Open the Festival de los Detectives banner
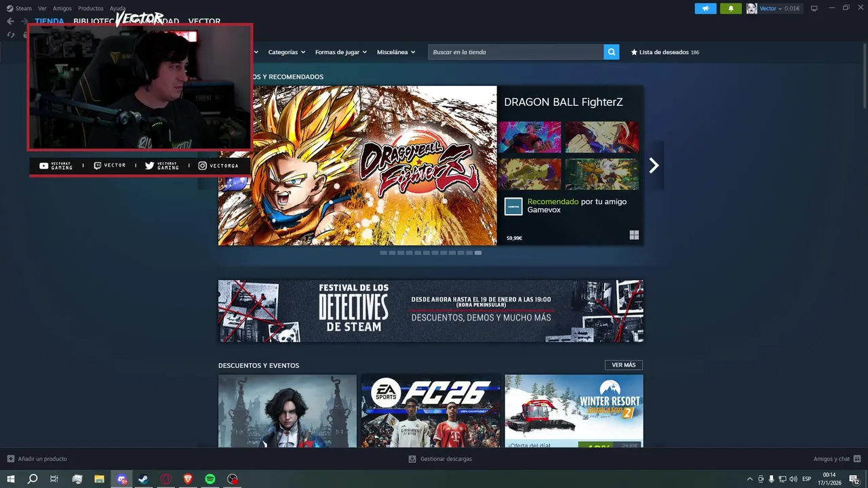Screen dimensions: 868x488 click(x=431, y=311)
